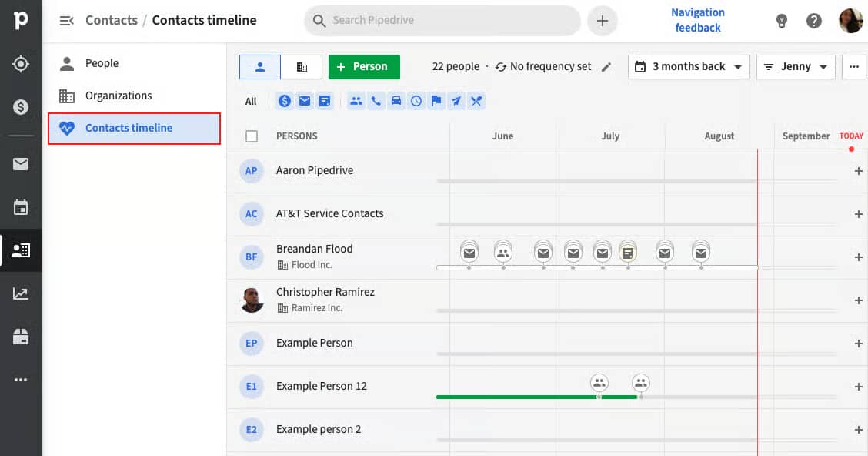Filter by meetings using the people icon
868x456 pixels.
coord(356,101)
